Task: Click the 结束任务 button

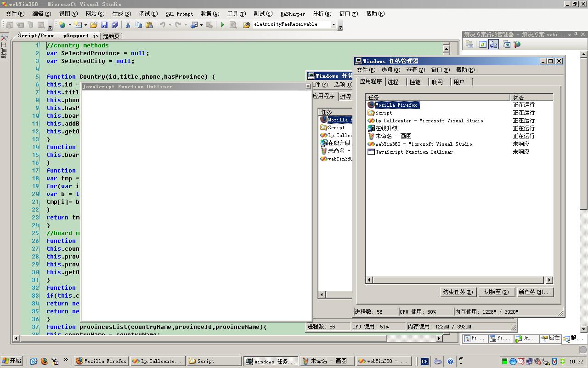Action: click(x=458, y=292)
